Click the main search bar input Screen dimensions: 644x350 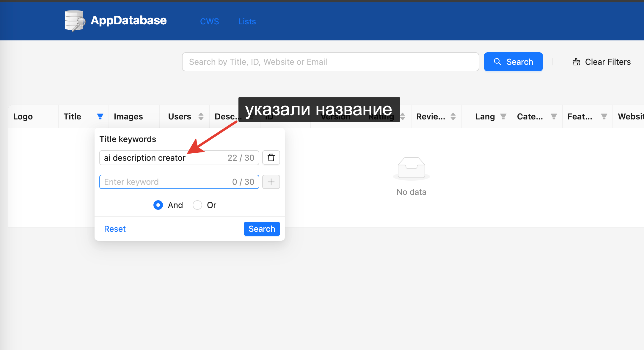coord(330,62)
